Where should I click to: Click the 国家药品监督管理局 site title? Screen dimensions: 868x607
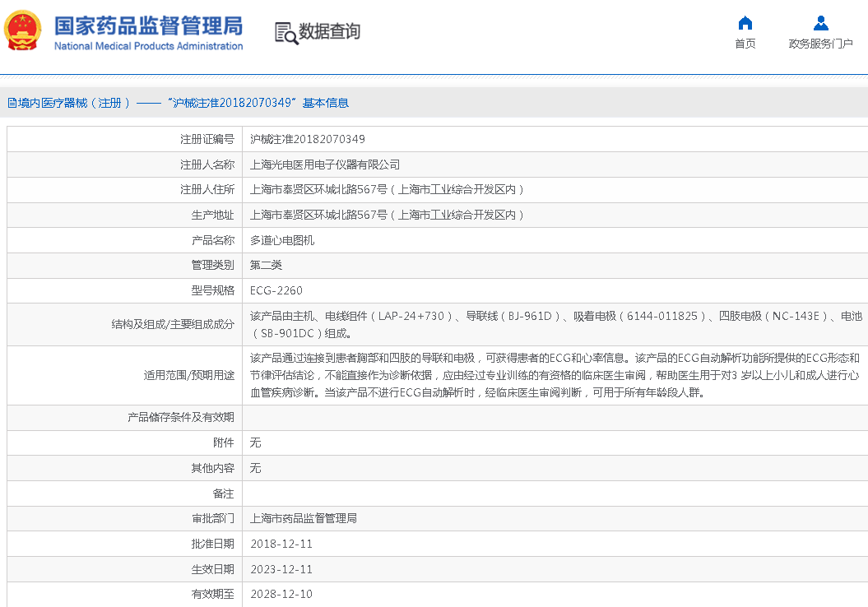[x=148, y=25]
